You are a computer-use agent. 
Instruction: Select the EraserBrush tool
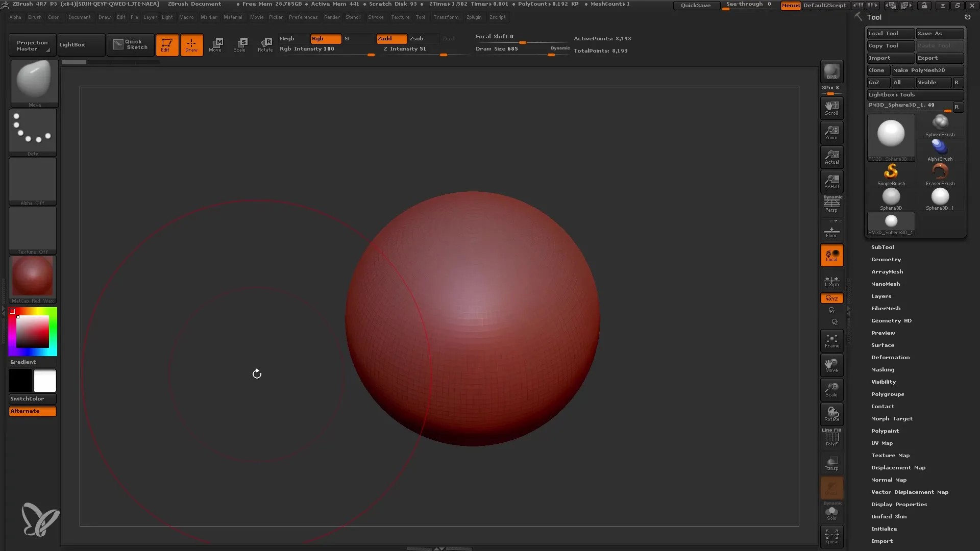pos(940,175)
